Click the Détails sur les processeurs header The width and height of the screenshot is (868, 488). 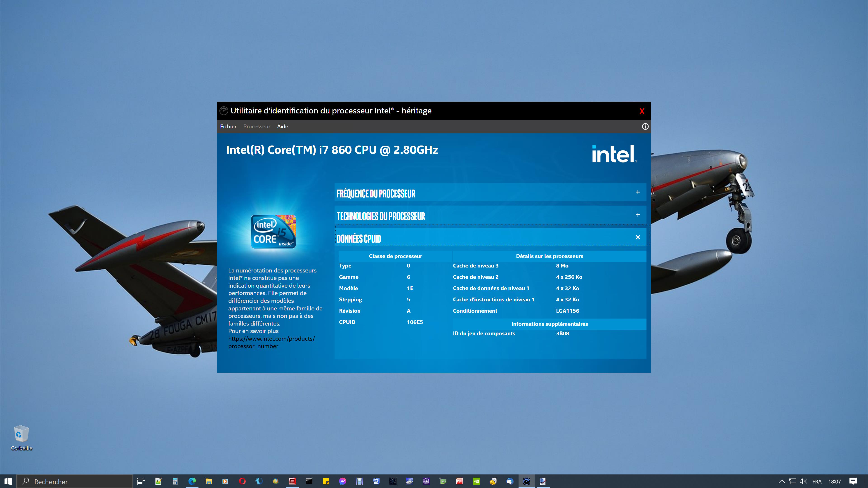click(x=549, y=256)
